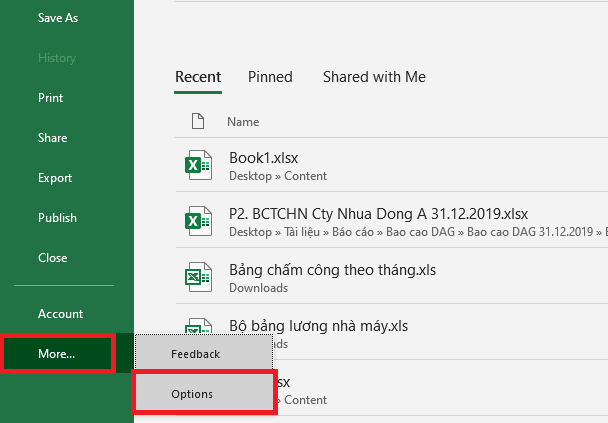Viewport: 608px width, 423px height.
Task: Switch to the Recent tab
Action: click(198, 77)
